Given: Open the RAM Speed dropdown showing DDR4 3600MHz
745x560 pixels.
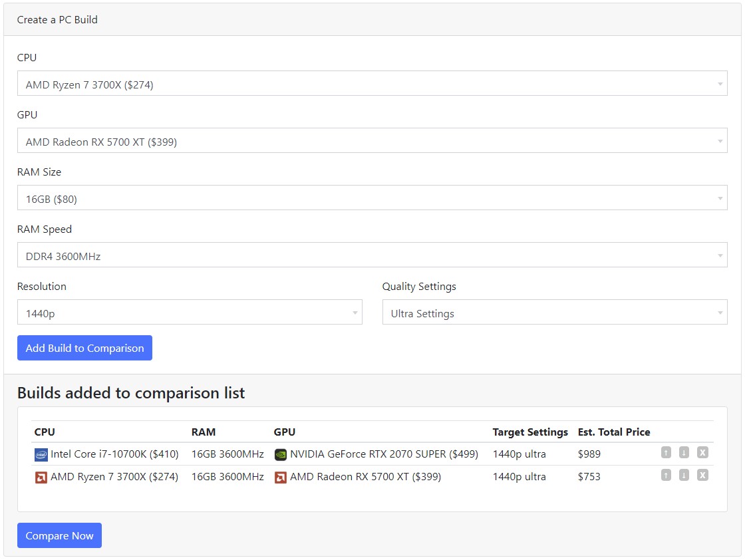Looking at the screenshot, I should (x=372, y=255).
